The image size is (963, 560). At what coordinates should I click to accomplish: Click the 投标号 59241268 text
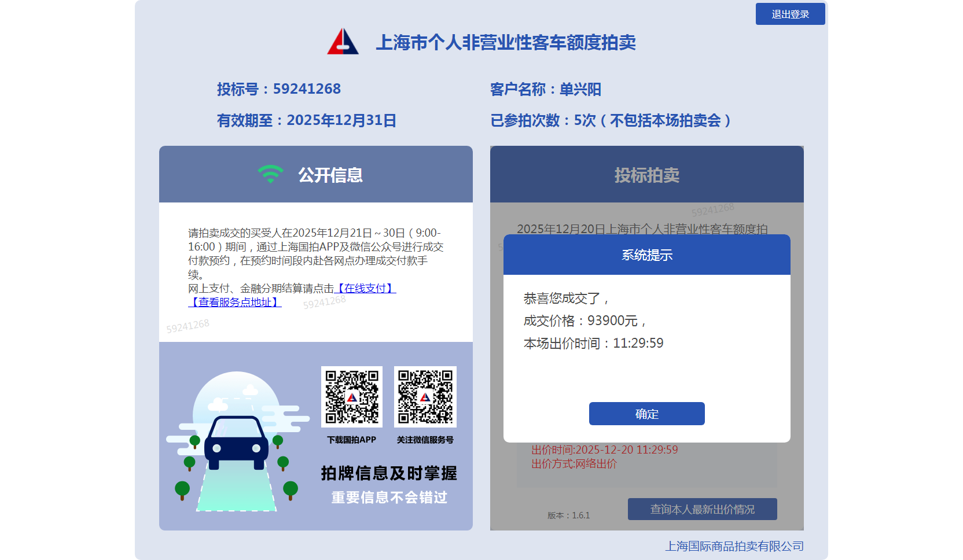point(278,89)
